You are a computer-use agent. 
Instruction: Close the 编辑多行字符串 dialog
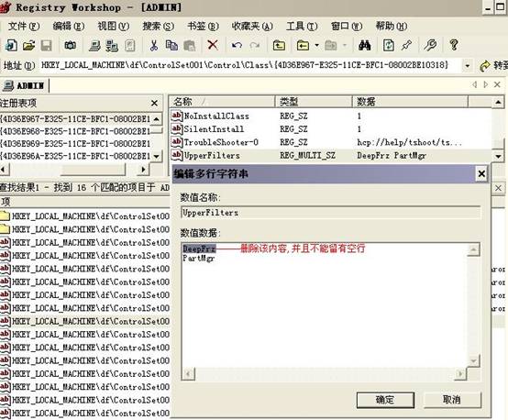pos(481,174)
